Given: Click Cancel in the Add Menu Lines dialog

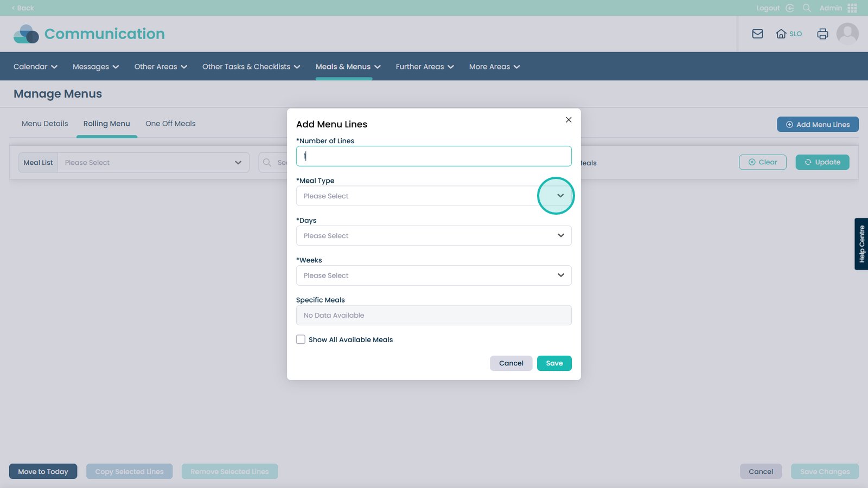Looking at the screenshot, I should pos(511,363).
